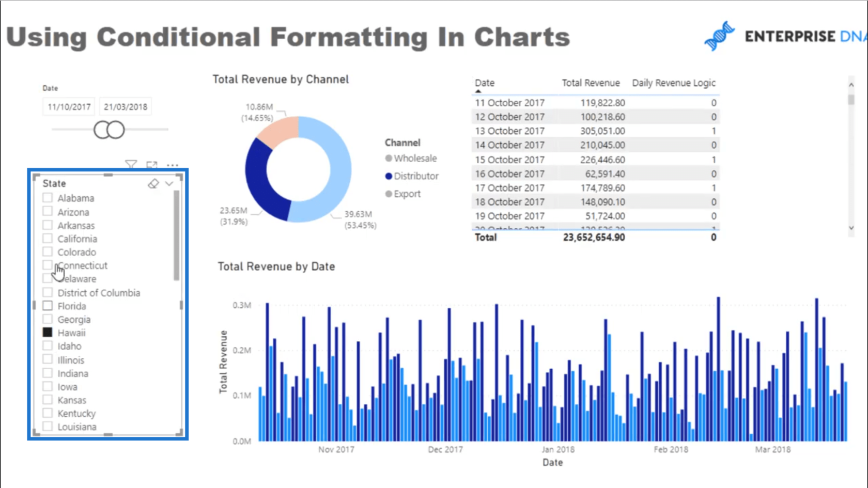Clear selections with the eraser icon
The height and width of the screenshot is (488, 868).
(153, 183)
